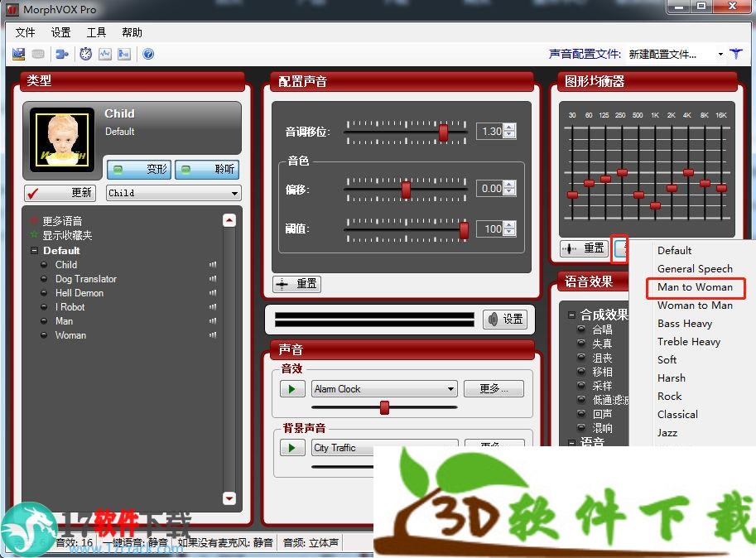
Task: Click the 音调移位 pitch slider handle
Action: (x=443, y=132)
